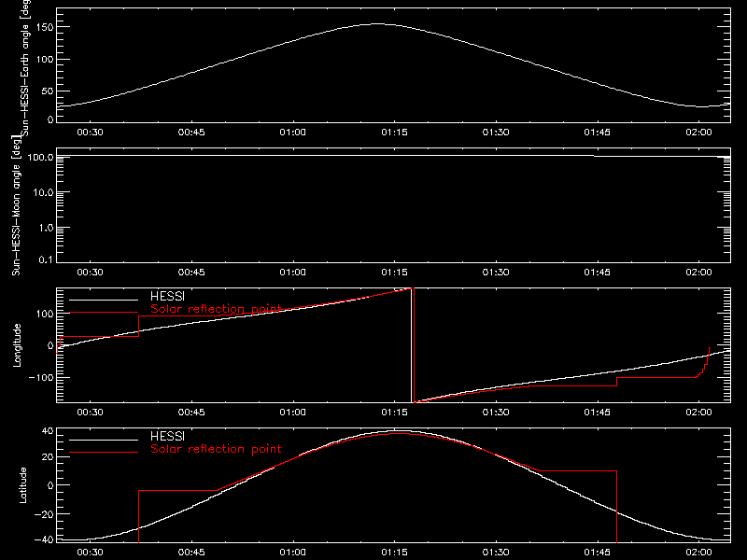Click 00:30 time label under Moon angle plot
Image resolution: width=747 pixels, height=560 pixels.
point(90,273)
